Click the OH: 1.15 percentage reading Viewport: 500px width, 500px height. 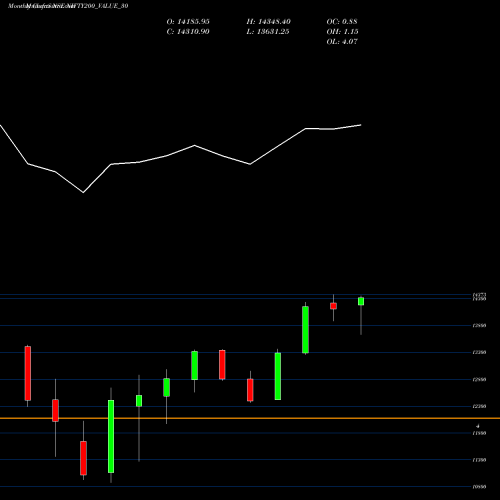342,32
